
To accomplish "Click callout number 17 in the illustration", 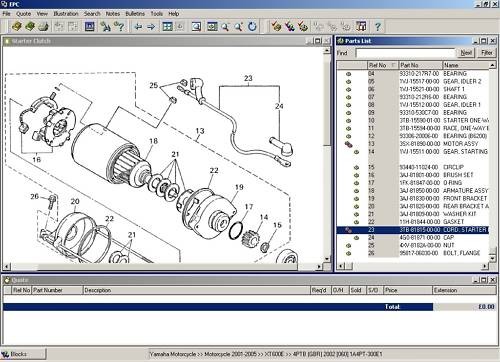I will [x=249, y=207].
